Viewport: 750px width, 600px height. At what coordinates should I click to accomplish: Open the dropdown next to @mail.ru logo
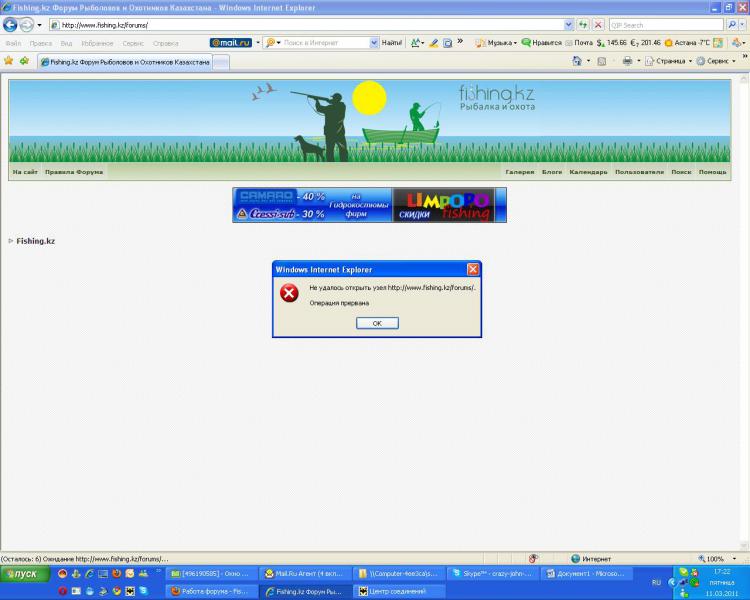coord(258,43)
